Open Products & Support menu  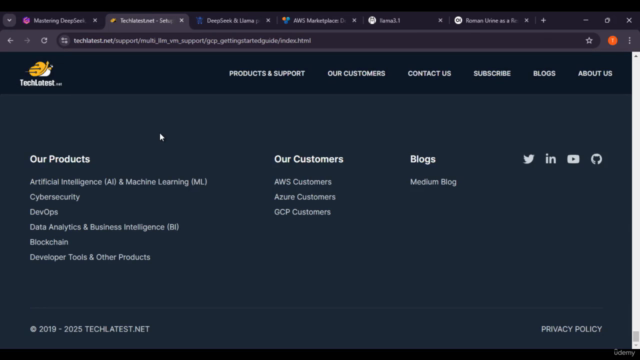[267, 73]
